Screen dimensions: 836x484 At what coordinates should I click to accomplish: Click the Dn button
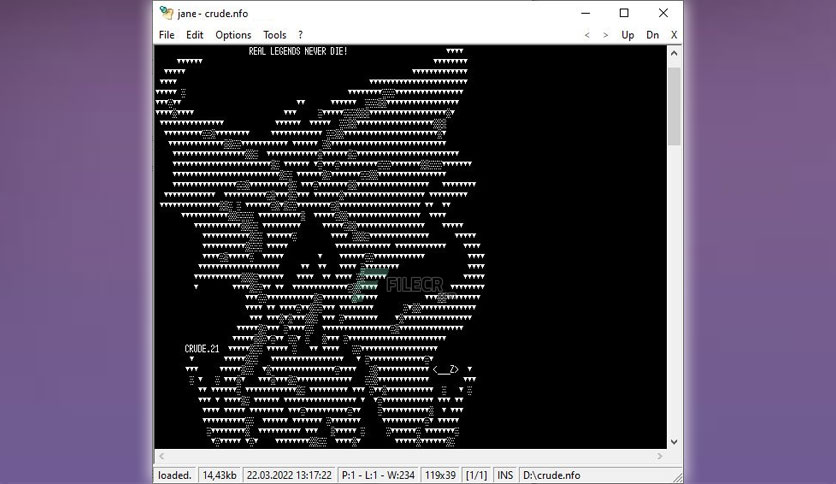pyautogui.click(x=653, y=35)
